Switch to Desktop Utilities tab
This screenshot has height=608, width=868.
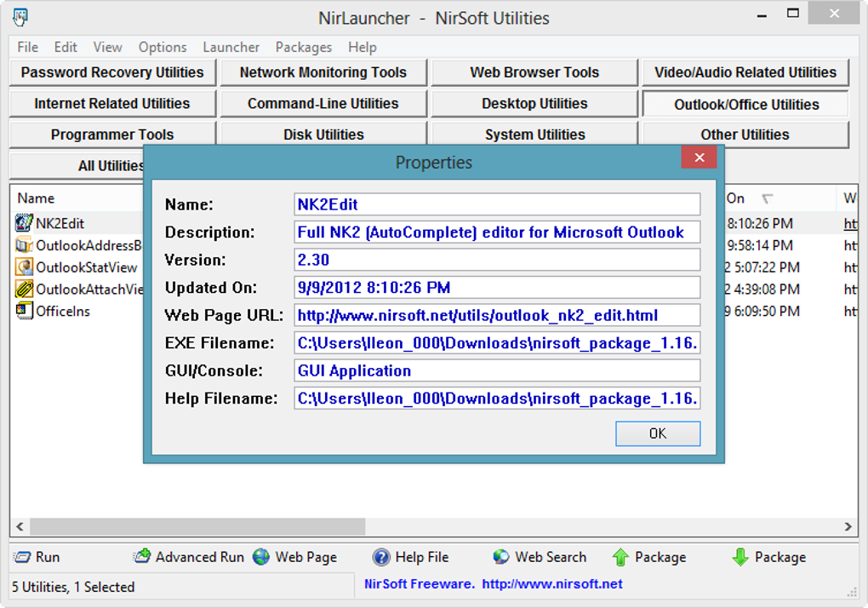tap(534, 104)
